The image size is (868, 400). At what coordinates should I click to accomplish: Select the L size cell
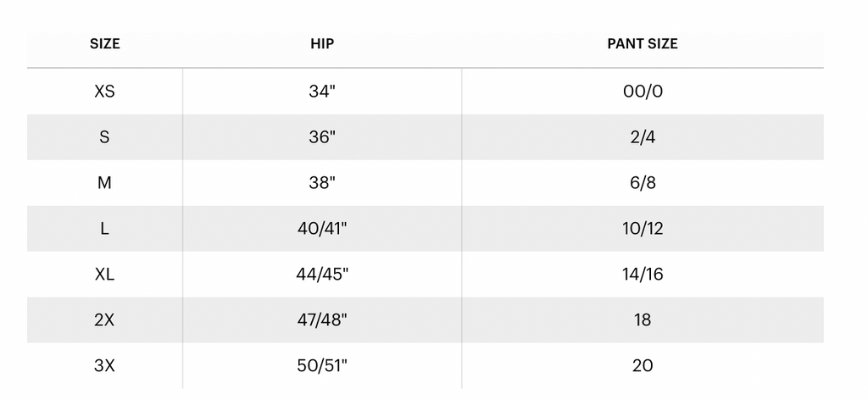pyautogui.click(x=105, y=229)
